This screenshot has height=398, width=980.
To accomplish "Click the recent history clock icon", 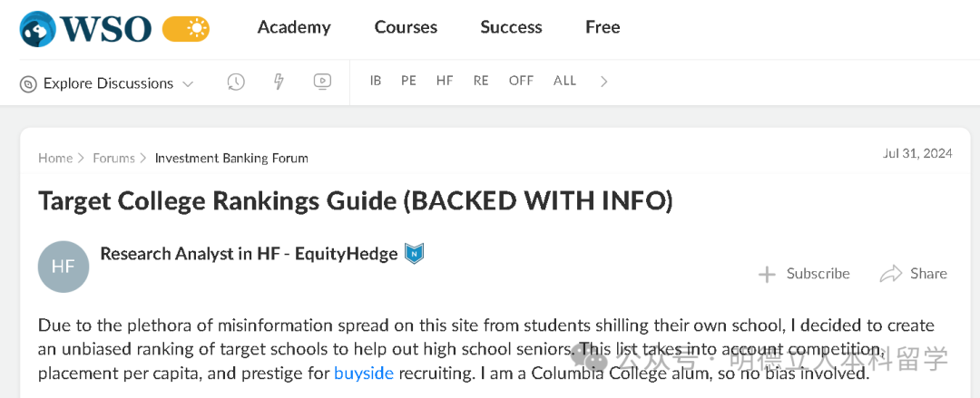I will pos(236,82).
